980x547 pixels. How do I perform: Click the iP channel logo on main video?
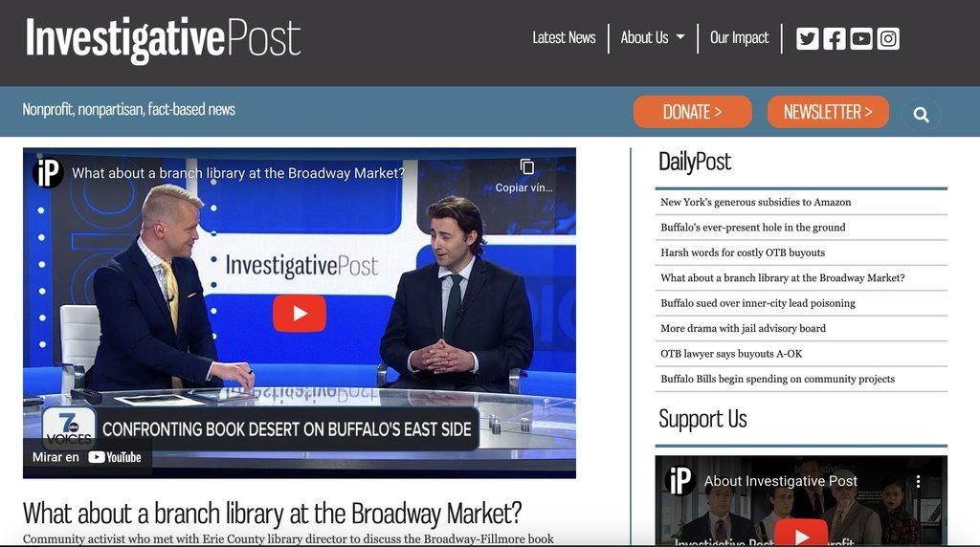pyautogui.click(x=48, y=173)
